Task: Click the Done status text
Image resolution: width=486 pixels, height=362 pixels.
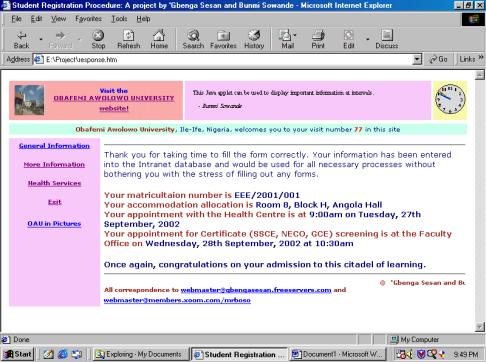Action: pos(21,339)
